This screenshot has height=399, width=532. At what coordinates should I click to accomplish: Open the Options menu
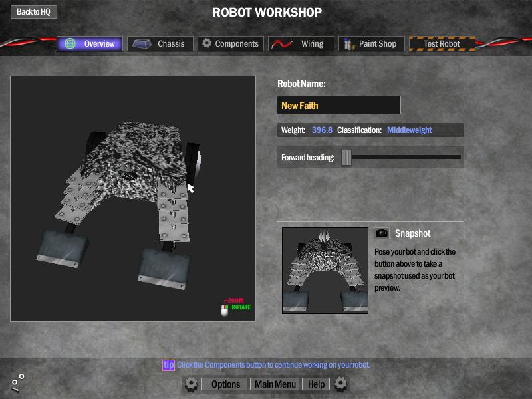(x=225, y=384)
